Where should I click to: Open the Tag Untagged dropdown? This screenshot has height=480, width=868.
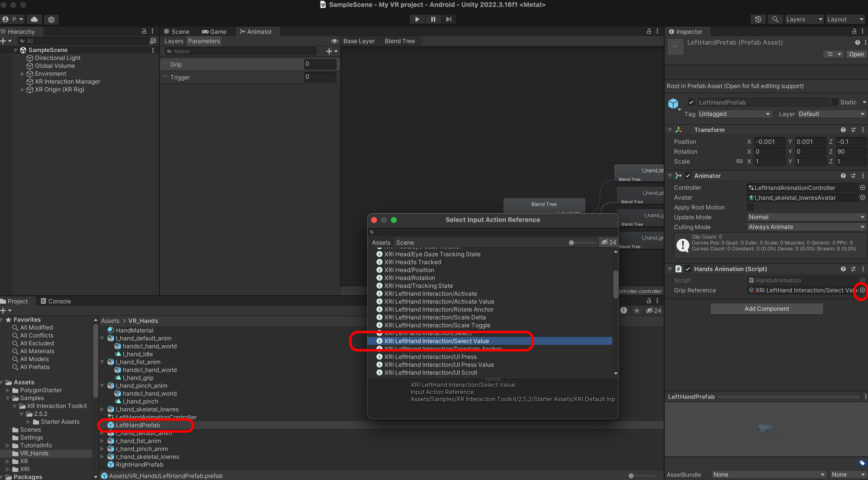(735, 114)
